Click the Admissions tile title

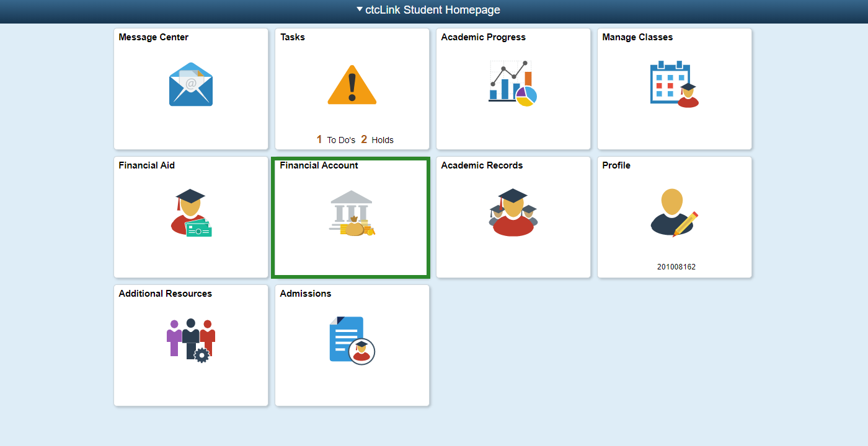tap(306, 294)
